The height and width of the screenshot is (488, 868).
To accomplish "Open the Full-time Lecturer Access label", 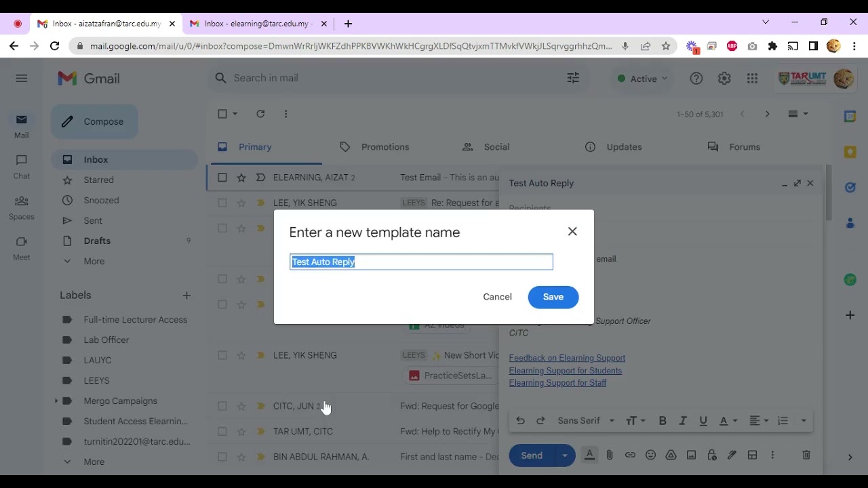I will point(135,319).
